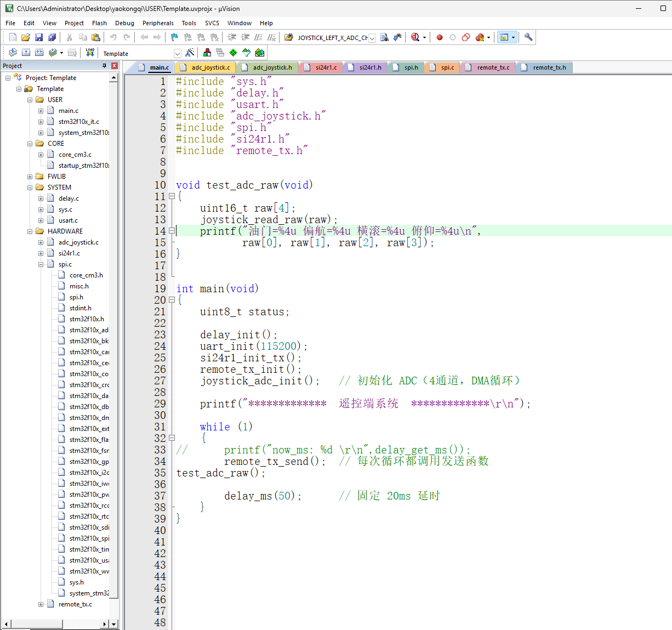This screenshot has height=630, width=672.
Task: Save the current file
Action: click(39, 37)
